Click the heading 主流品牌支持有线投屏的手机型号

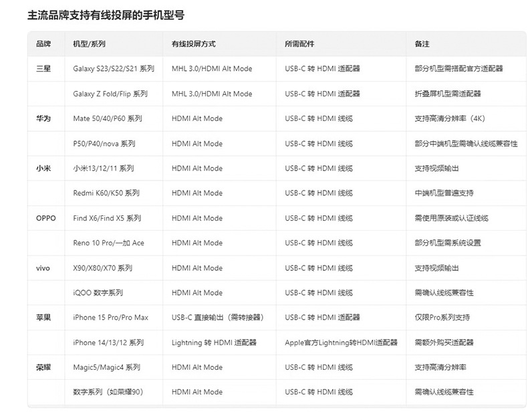pyautogui.click(x=106, y=15)
